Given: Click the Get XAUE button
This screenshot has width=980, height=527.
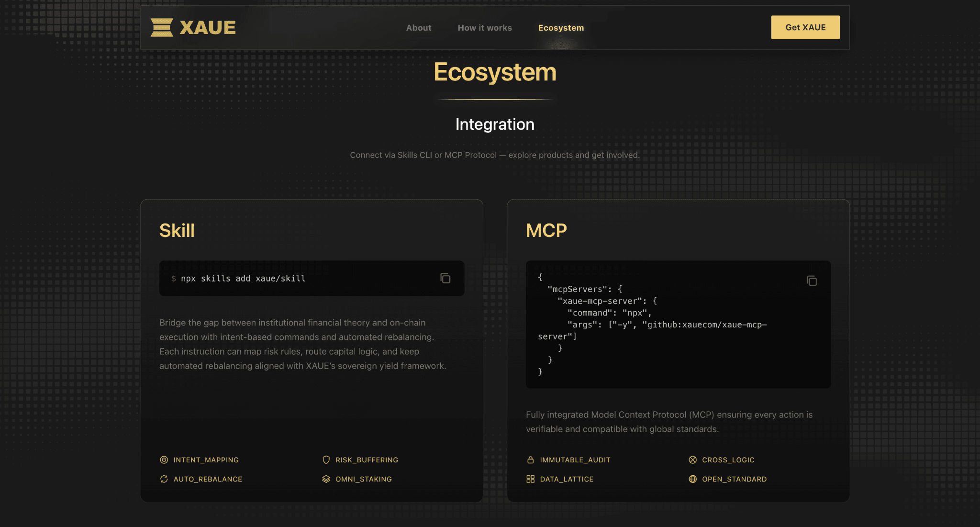Looking at the screenshot, I should coord(805,27).
